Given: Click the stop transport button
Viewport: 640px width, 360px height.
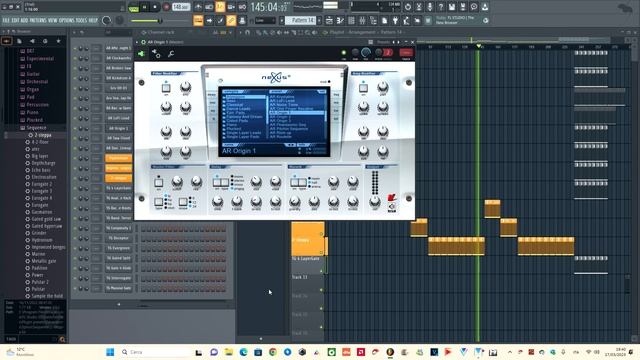Looking at the screenshot, I should 155,7.
